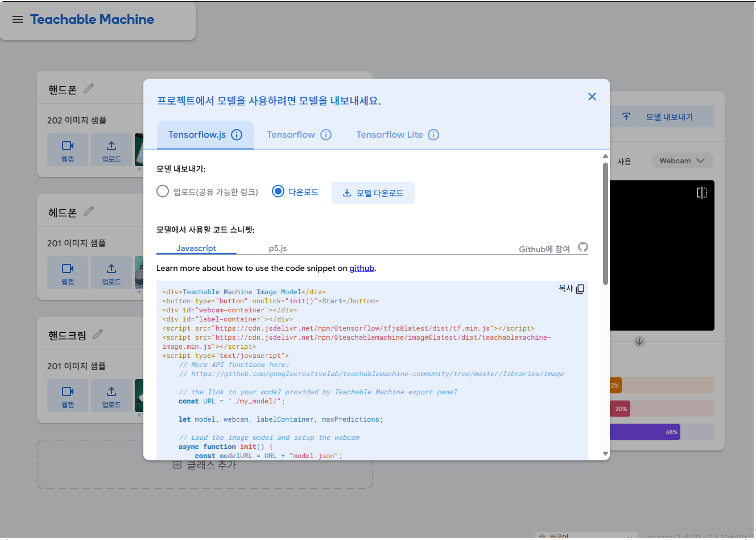
Task: Open the github hyperlink in the description
Action: pyautogui.click(x=362, y=269)
